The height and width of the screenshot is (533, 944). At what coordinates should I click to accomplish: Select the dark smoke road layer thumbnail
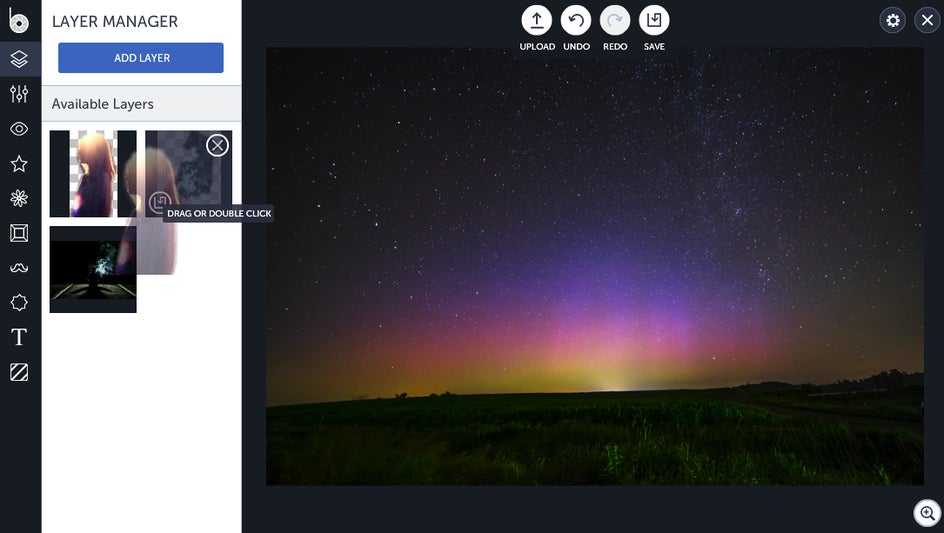click(93, 269)
